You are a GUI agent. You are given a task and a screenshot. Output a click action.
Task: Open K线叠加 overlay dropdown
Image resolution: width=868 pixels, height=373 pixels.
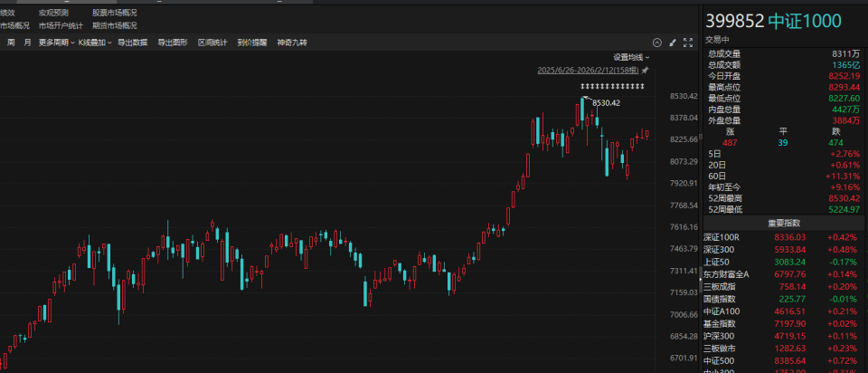pos(95,43)
